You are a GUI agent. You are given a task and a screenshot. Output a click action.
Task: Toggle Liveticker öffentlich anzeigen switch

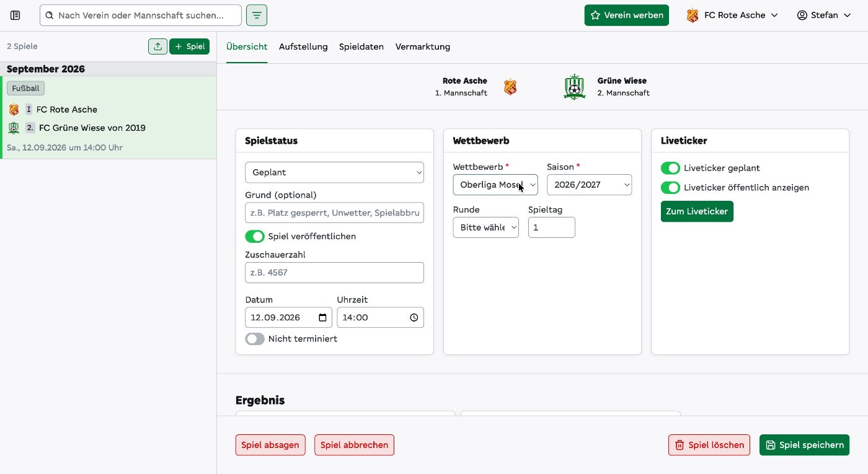click(x=670, y=188)
